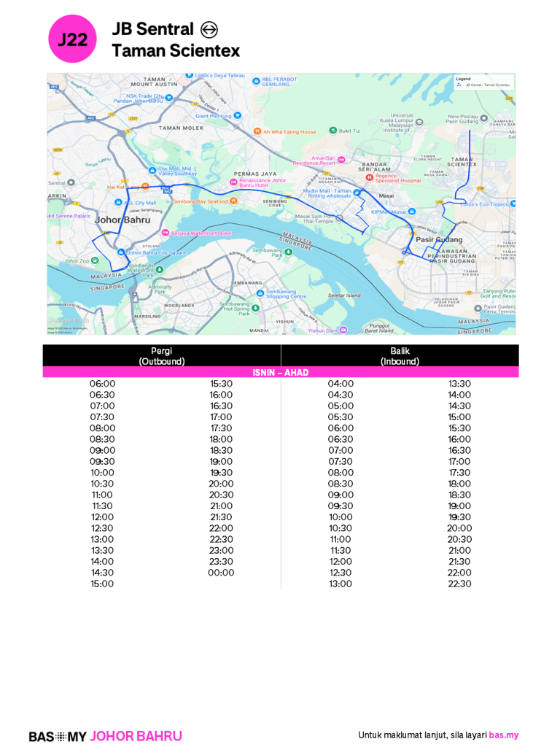Open the bas.my link in footer
This screenshot has height=747, width=560.
pyautogui.click(x=503, y=735)
